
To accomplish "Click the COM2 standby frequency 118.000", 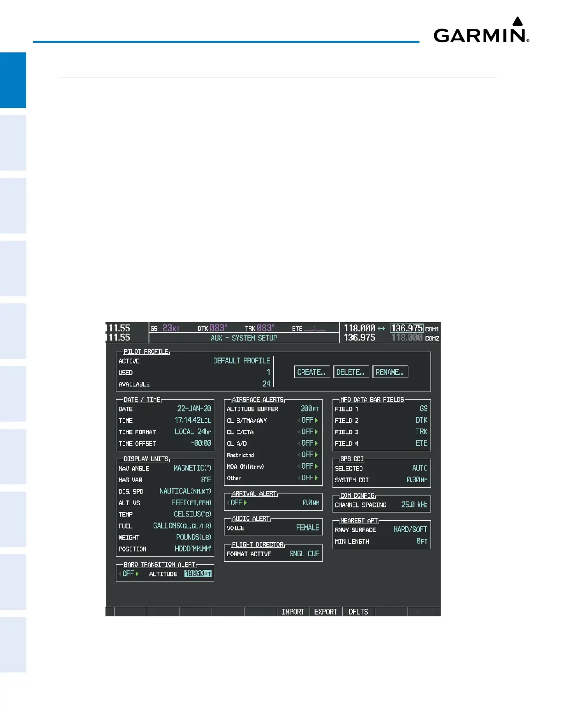I will pos(407,337).
